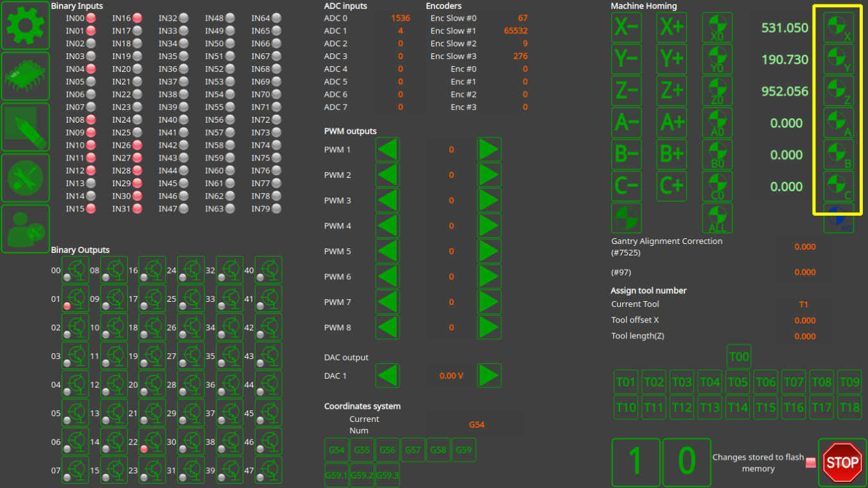The width and height of the screenshot is (868, 488).
Task: Increase DAC 1 output voltage arrow
Action: 489,376
